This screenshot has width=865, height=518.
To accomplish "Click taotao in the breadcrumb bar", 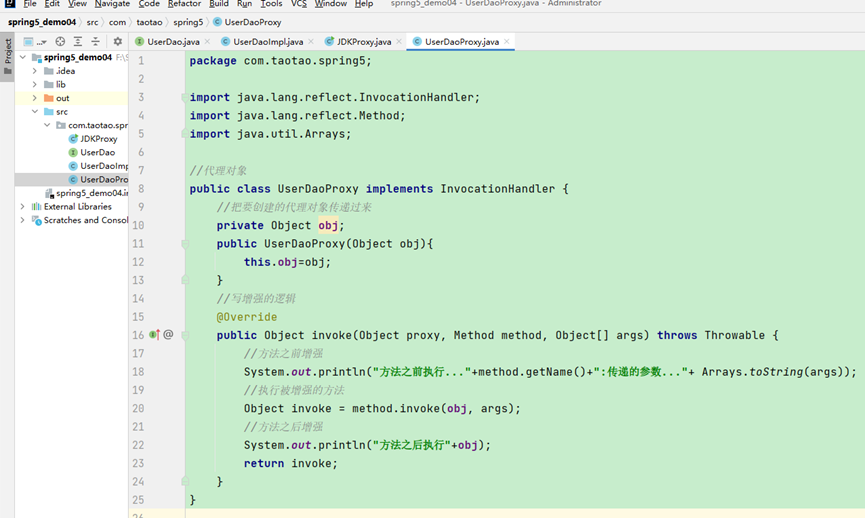I will (149, 22).
